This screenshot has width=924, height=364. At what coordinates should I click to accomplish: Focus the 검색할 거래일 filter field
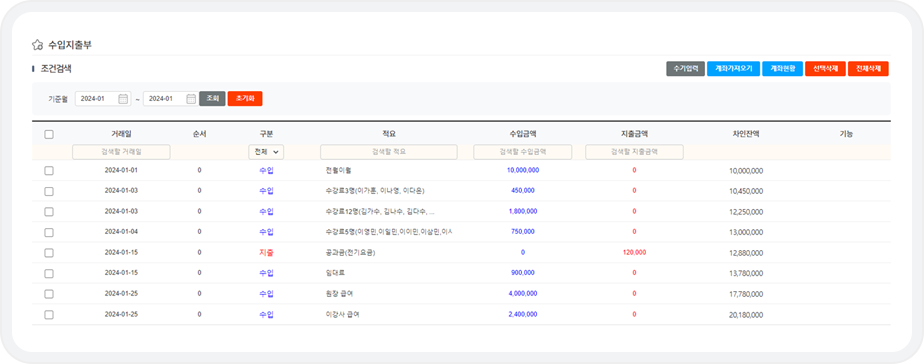pyautogui.click(x=121, y=152)
